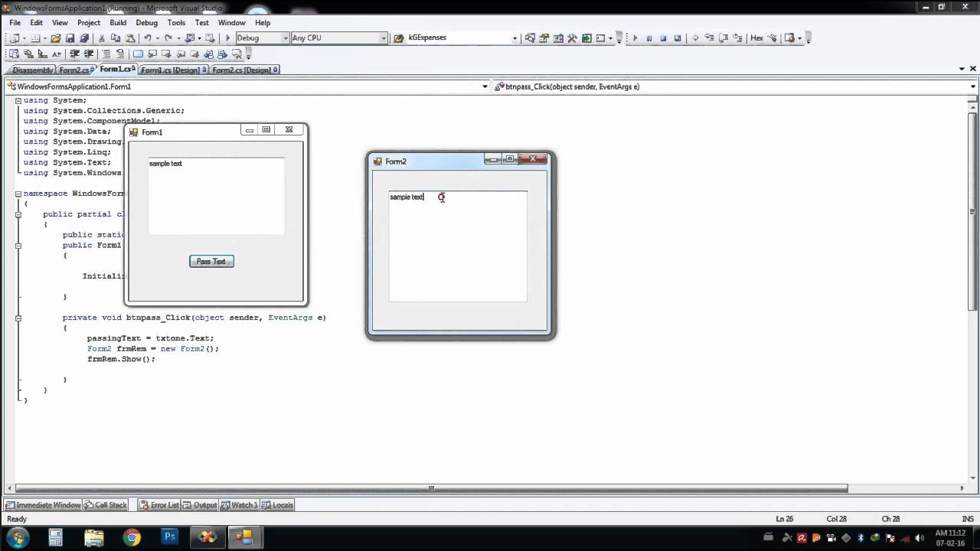Open the Output panel
980x551 pixels.
[x=201, y=505]
